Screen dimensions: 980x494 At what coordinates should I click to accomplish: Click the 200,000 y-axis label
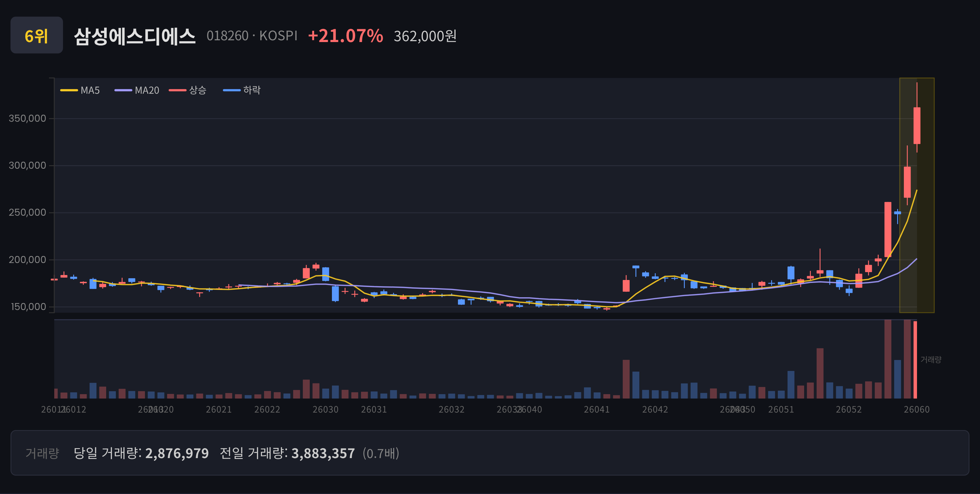[x=27, y=260]
